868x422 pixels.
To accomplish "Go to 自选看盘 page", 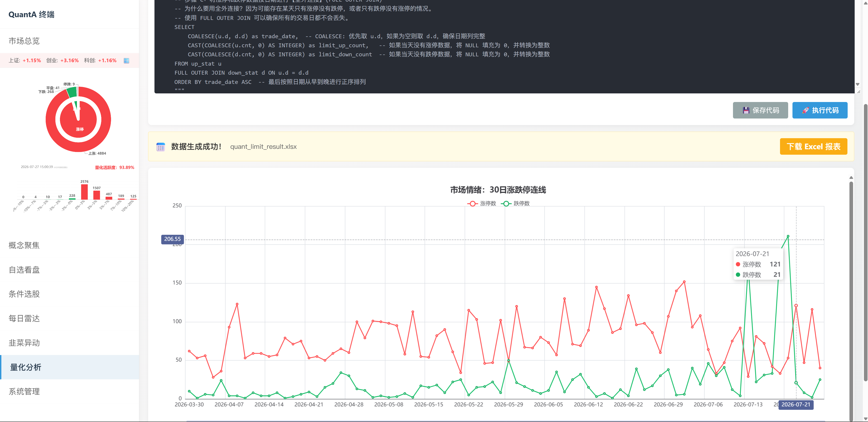I will 24,270.
